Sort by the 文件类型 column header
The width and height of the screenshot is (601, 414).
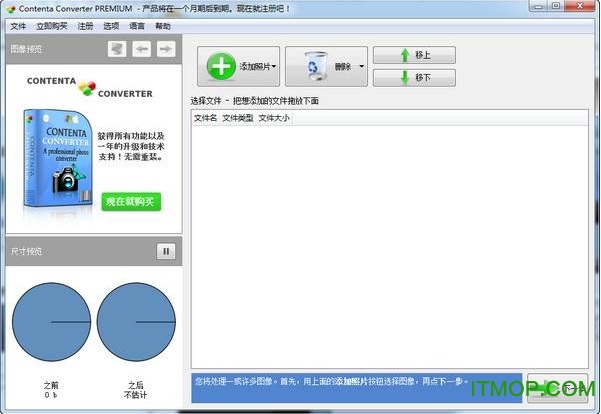tap(238, 118)
